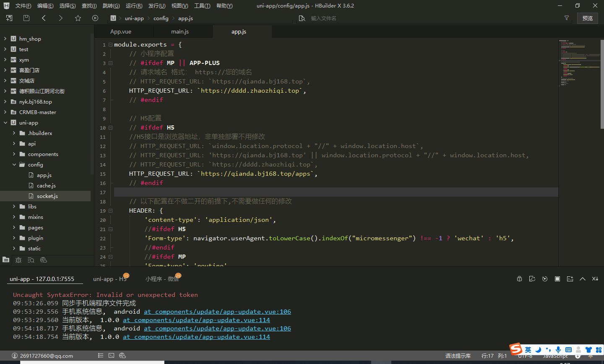The image size is (604, 364).
Task: Click the Run play icon in toolbar
Action: point(95,18)
